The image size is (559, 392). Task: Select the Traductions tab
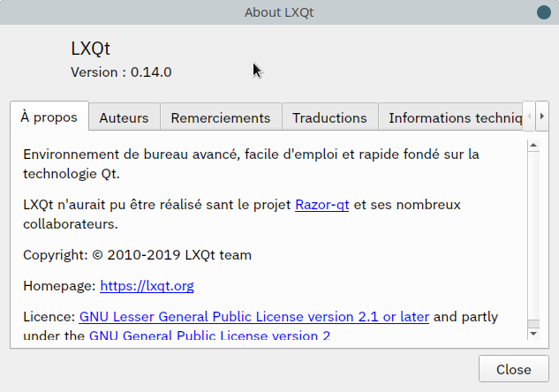click(329, 117)
